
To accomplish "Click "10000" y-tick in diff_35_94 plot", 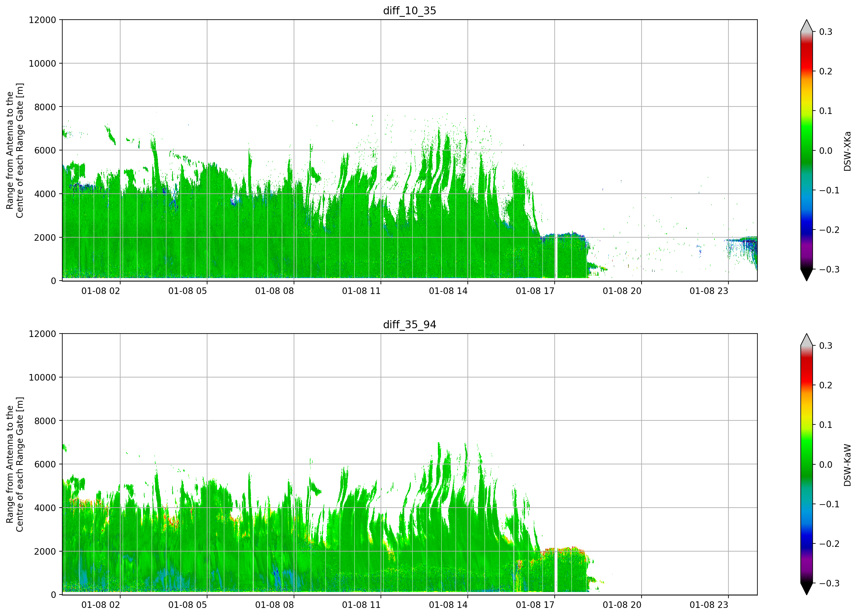I will (42, 377).
